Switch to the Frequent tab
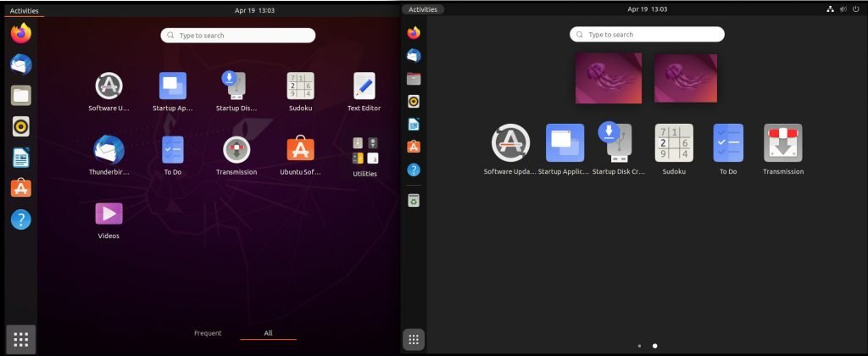Image resolution: width=868 pixels, height=356 pixels. [208, 333]
